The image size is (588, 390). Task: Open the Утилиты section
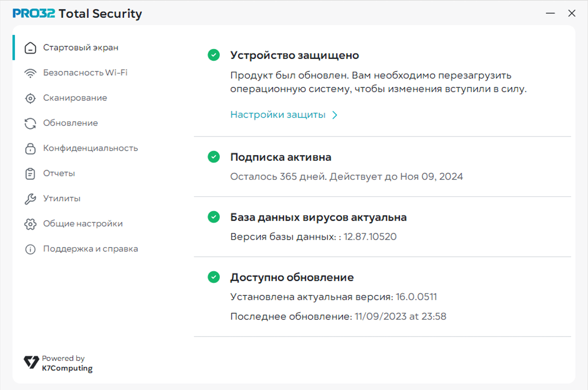(x=62, y=199)
